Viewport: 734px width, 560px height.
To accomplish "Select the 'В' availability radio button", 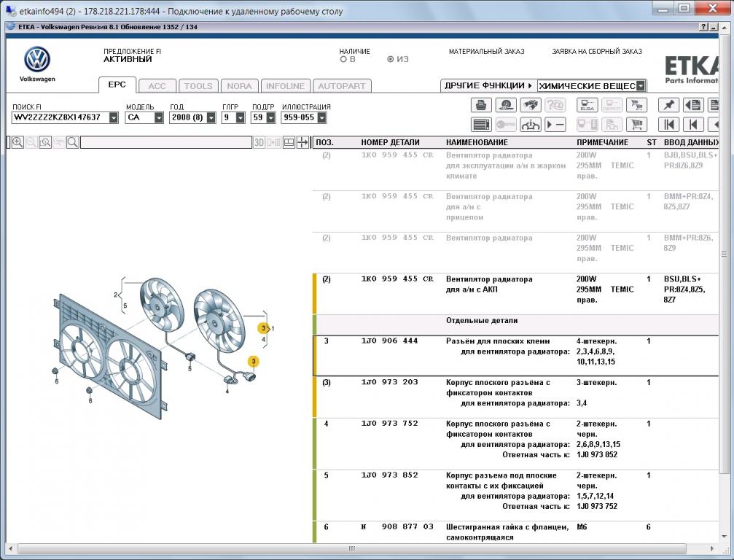I will 343,60.
